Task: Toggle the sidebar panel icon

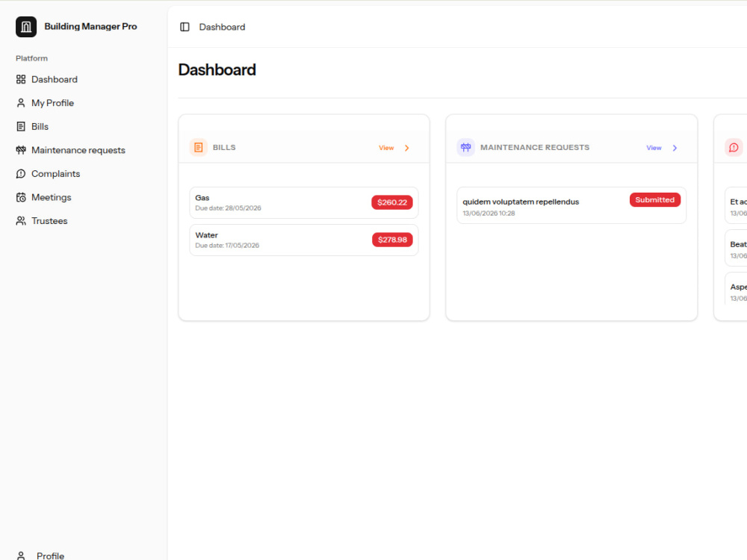Action: pyautogui.click(x=185, y=27)
